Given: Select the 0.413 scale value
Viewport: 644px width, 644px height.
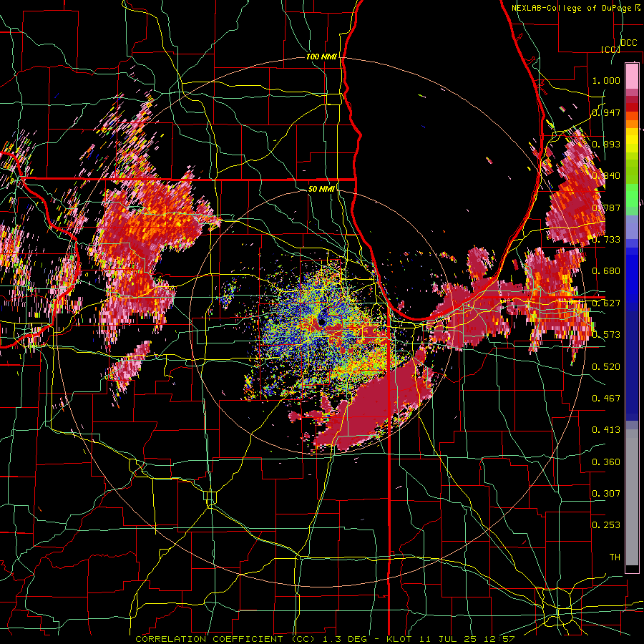Looking at the screenshot, I should click(x=606, y=430).
